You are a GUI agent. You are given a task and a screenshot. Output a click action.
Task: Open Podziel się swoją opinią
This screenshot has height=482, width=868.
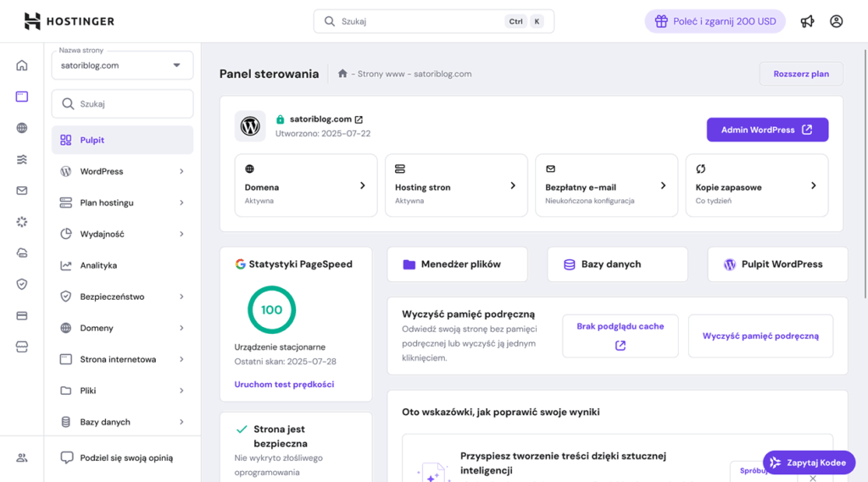117,457
